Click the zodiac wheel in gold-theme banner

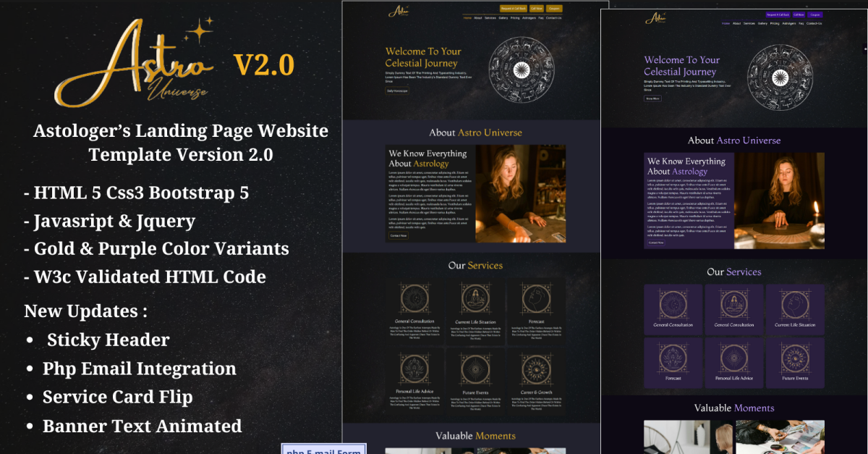[520, 70]
